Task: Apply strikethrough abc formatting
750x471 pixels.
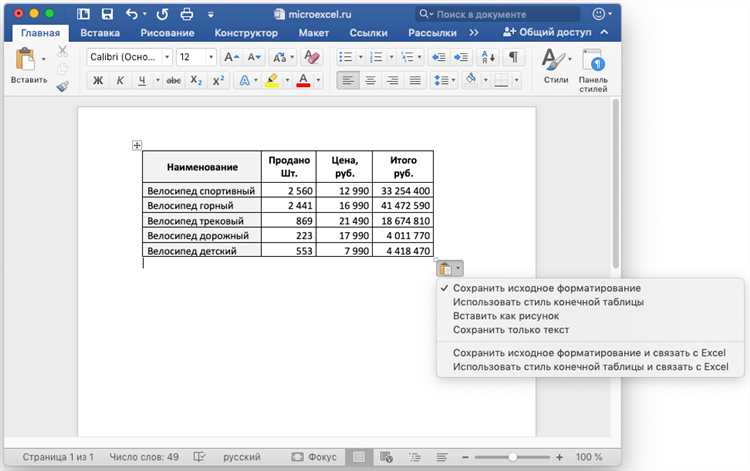Action: coord(173,80)
